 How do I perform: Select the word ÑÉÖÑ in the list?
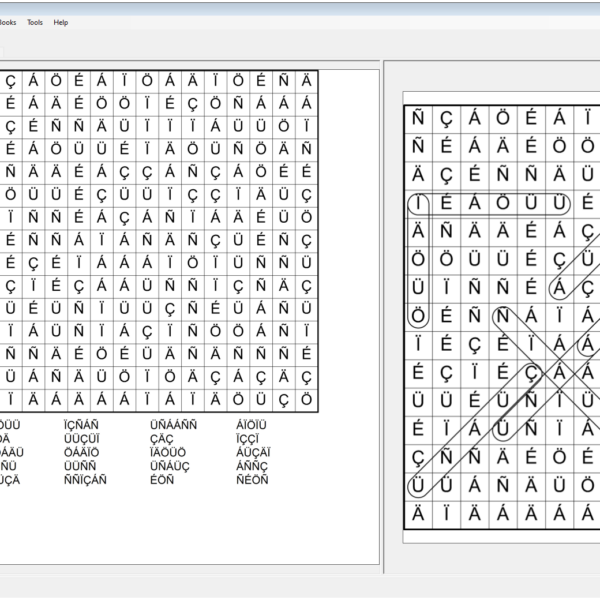[x=251, y=480]
